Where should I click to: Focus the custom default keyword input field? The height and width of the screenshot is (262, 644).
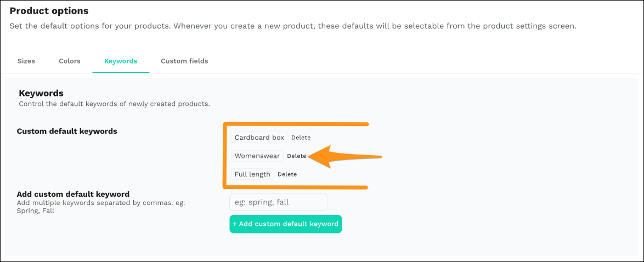coord(279,202)
